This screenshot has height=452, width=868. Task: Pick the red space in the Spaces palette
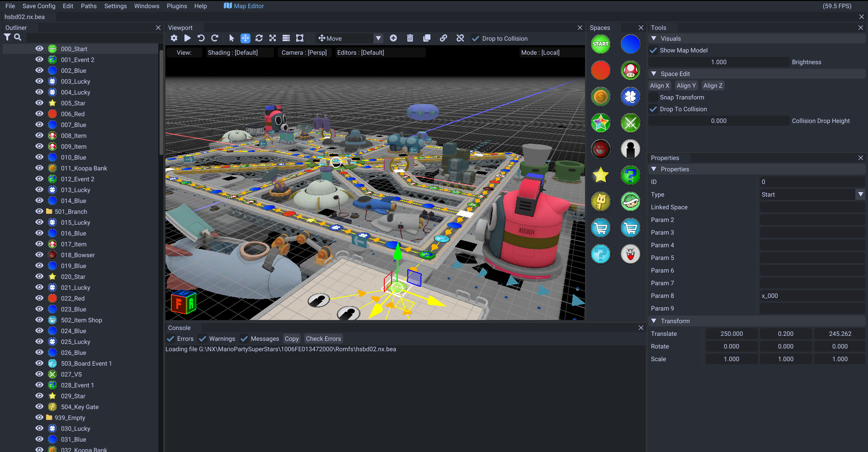coord(601,71)
